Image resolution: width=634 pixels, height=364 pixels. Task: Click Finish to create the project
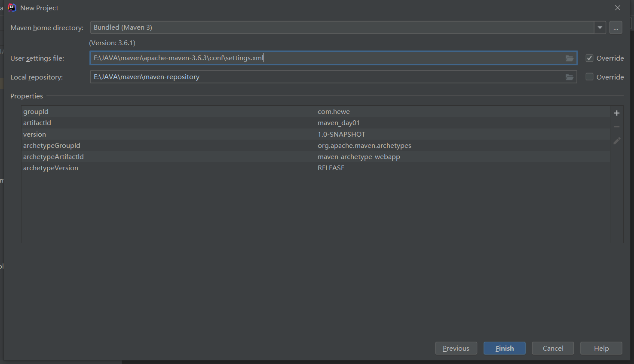pos(505,348)
